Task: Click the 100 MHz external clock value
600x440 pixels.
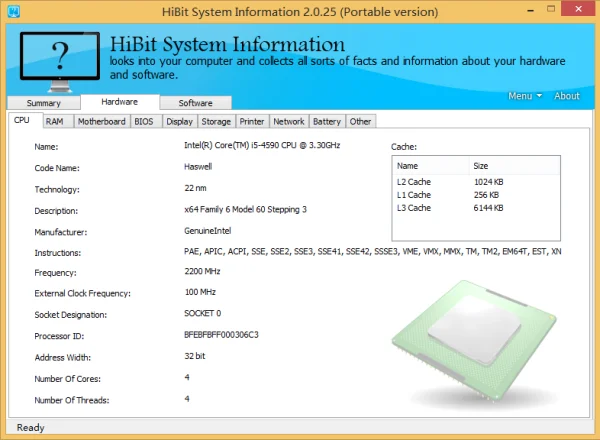Action: [200, 292]
